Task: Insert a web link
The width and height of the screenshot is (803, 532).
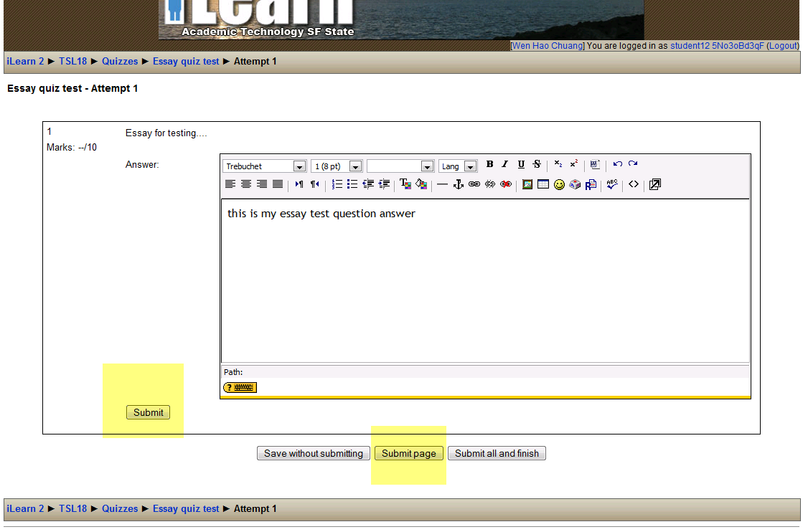Action: coord(474,184)
